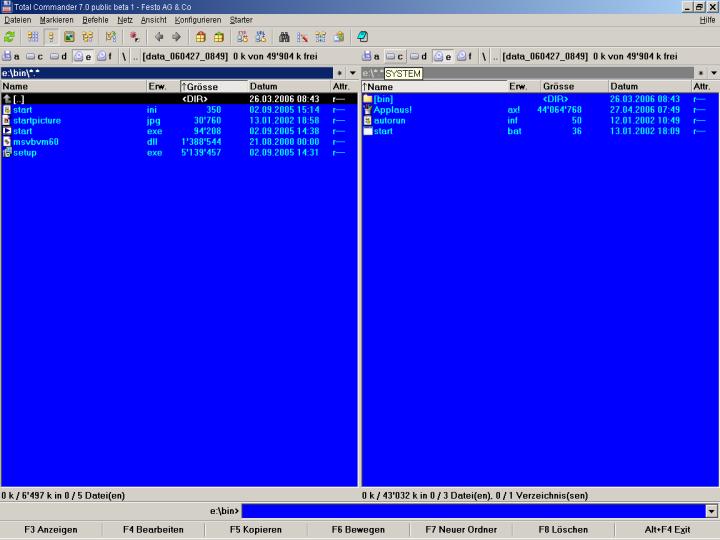Image resolution: width=720 pixels, height=540 pixels.
Task: Select the full details view icon
Action: tap(51, 37)
